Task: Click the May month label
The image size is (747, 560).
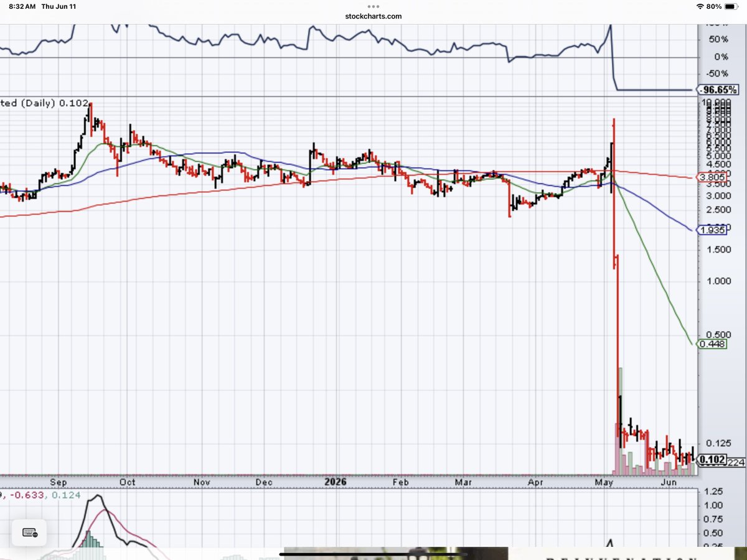Action: [603, 482]
